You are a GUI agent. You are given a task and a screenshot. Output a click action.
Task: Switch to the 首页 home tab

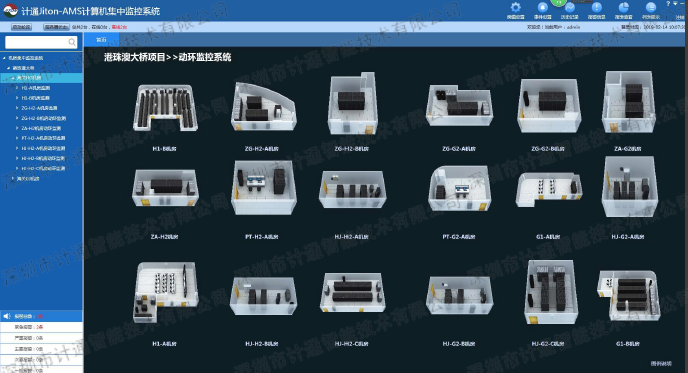[101, 39]
